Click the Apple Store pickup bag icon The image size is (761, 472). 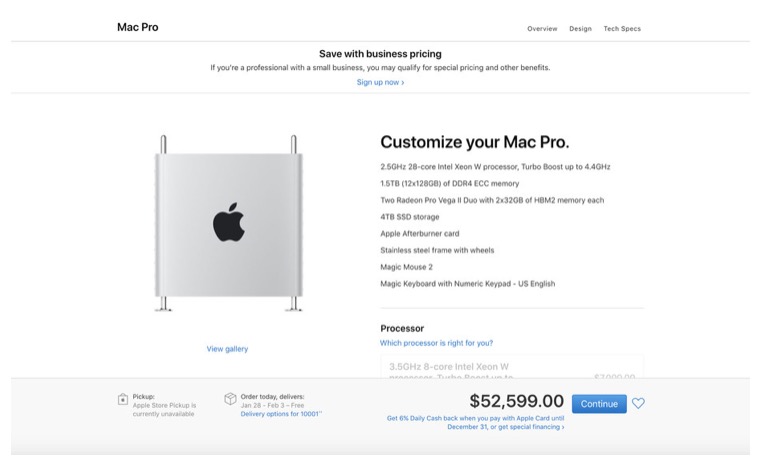tap(123, 400)
